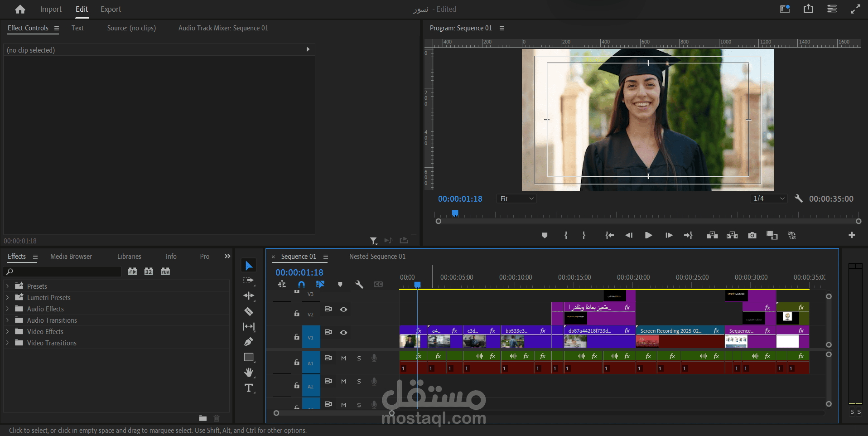The height and width of the screenshot is (436, 868).
Task: Select the Razor tool
Action: point(249,311)
